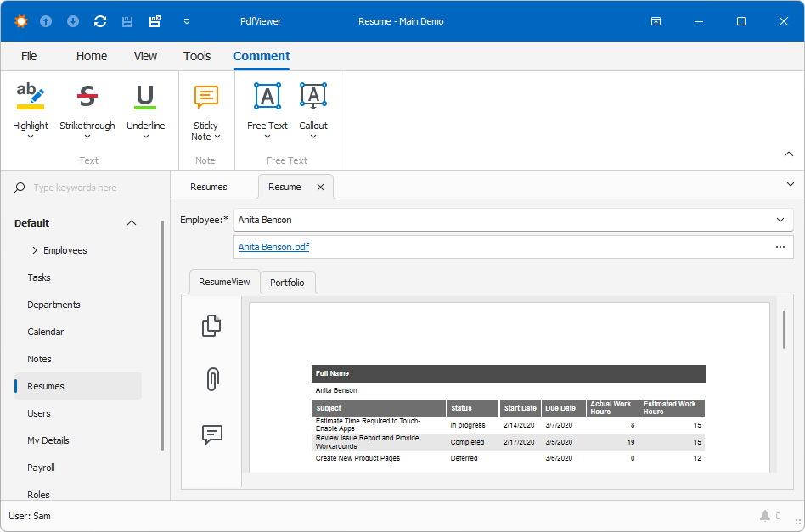
Task: Open the PDF page thumbnails panel
Action: pyautogui.click(x=211, y=326)
